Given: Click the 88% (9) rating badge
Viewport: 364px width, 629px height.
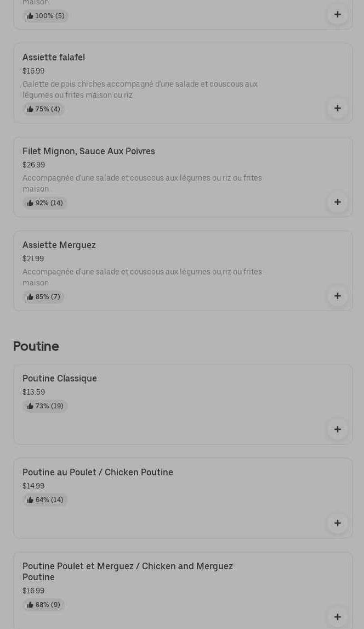Looking at the screenshot, I should click(x=44, y=605).
